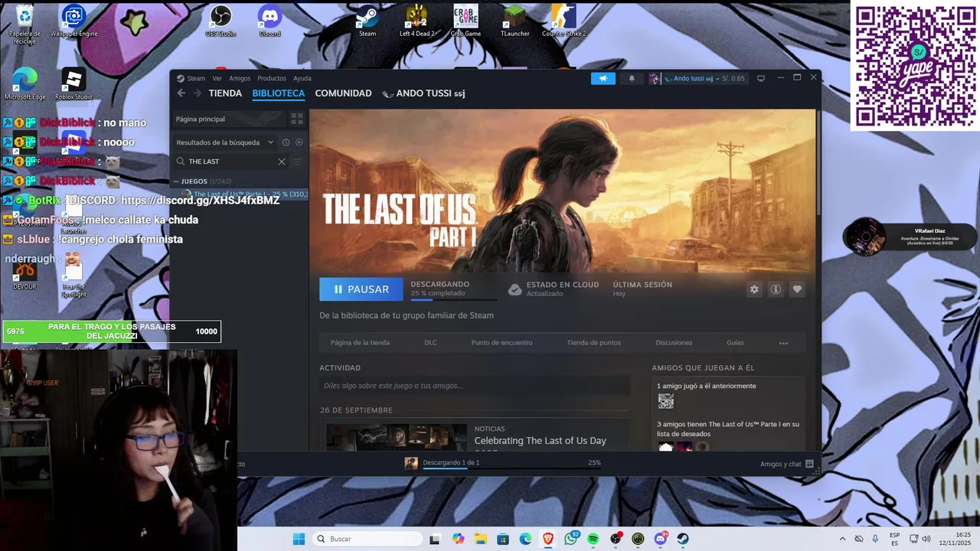Open Task View in the taskbar
This screenshot has width=980, height=551.
[435, 539]
